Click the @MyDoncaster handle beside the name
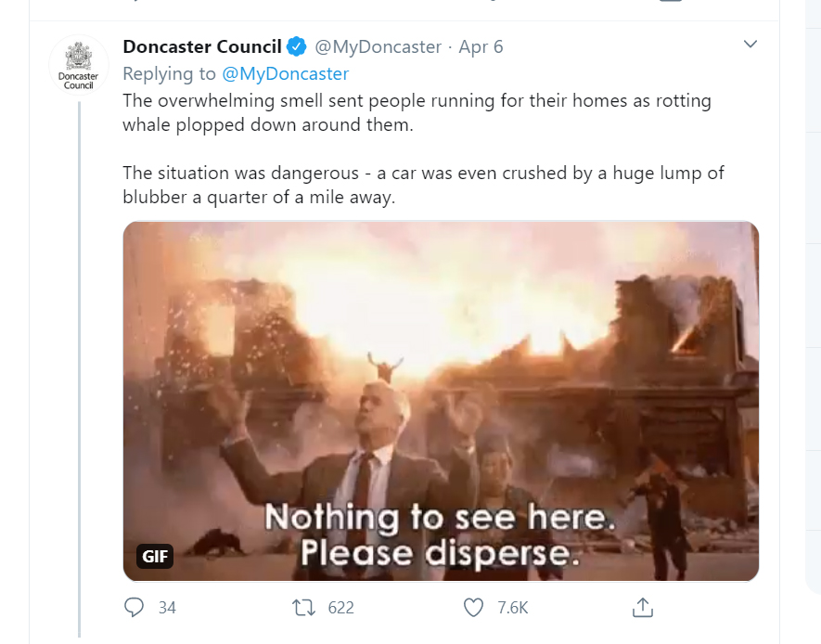 pyautogui.click(x=378, y=46)
